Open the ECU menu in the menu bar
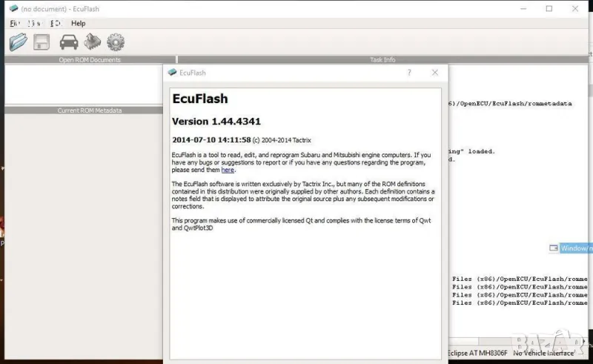Image resolution: width=593 pixels, height=364 pixels. 56,24
